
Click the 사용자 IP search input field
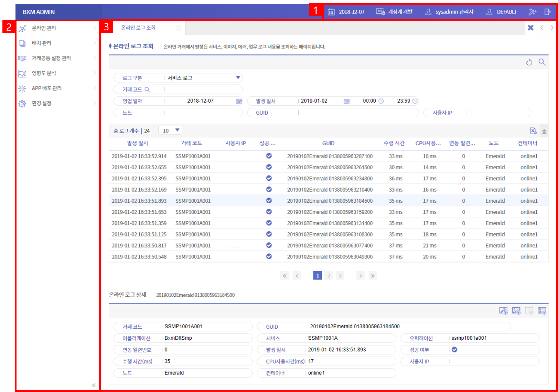point(498,113)
